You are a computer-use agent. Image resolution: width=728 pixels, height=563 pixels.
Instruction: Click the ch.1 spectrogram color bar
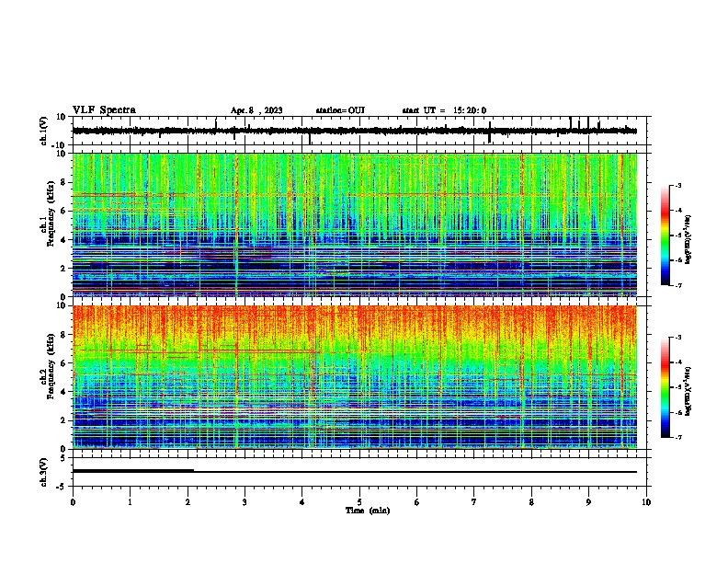pyautogui.click(x=665, y=236)
